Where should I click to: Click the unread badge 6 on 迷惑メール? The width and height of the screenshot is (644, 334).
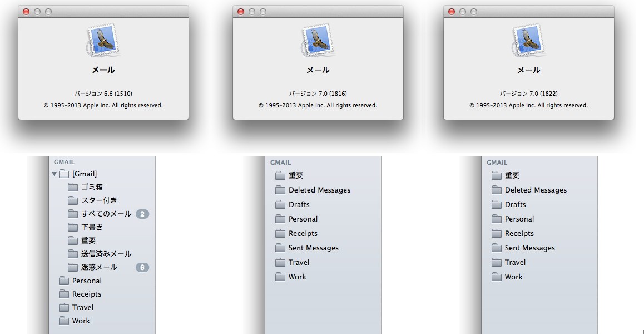coord(142,267)
